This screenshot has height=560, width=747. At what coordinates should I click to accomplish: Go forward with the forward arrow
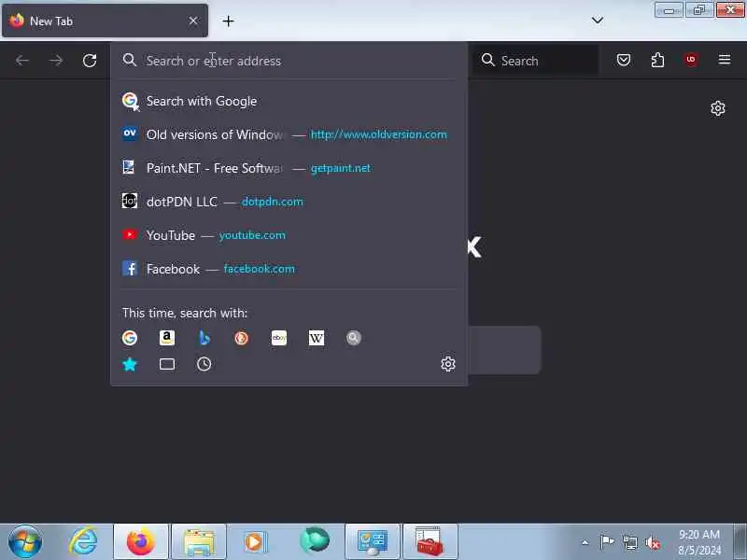pos(56,61)
